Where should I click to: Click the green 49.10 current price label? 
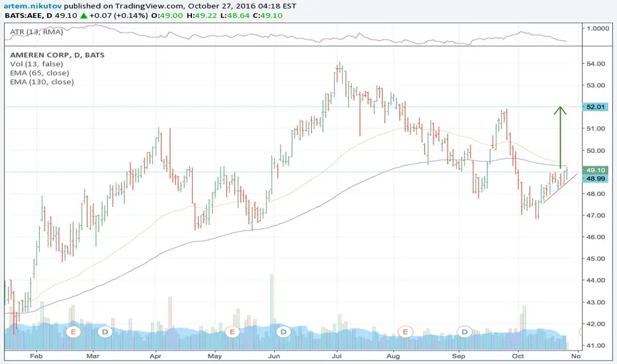(x=595, y=170)
